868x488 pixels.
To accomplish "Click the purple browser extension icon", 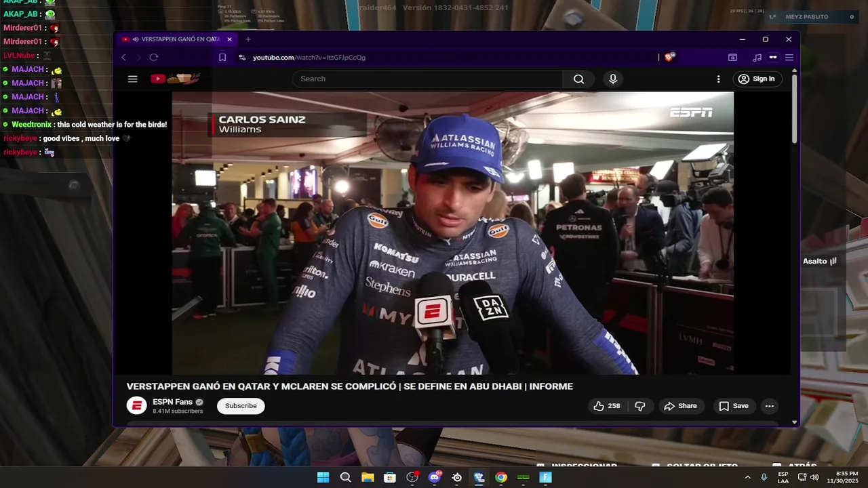I will pyautogui.click(x=773, y=58).
